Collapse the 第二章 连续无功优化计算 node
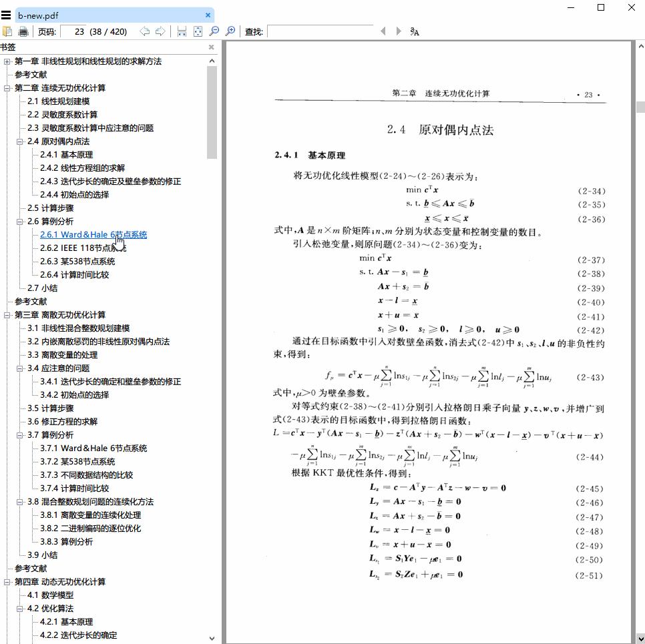 [7, 88]
